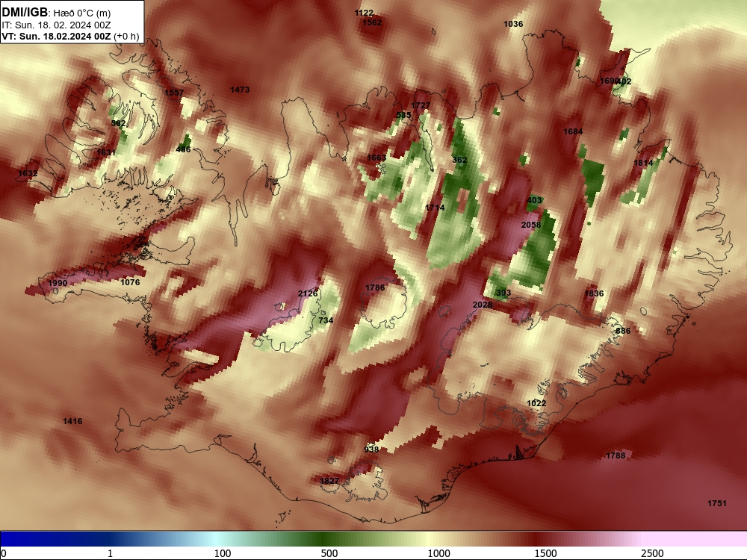Screen dimensions: 747x560
Task: Click the 1022 value label
Action: click(x=536, y=403)
